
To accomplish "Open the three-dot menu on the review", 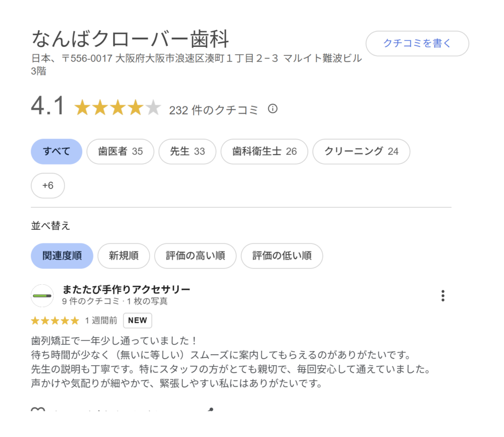I will (x=443, y=296).
